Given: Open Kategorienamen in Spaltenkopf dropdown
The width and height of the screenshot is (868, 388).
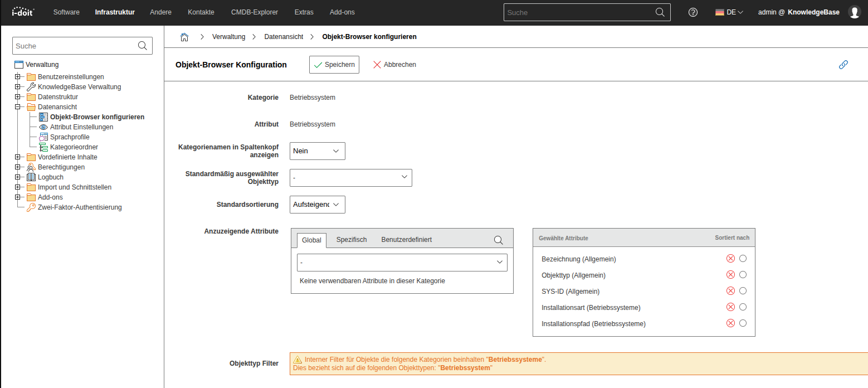Looking at the screenshot, I should (318, 151).
